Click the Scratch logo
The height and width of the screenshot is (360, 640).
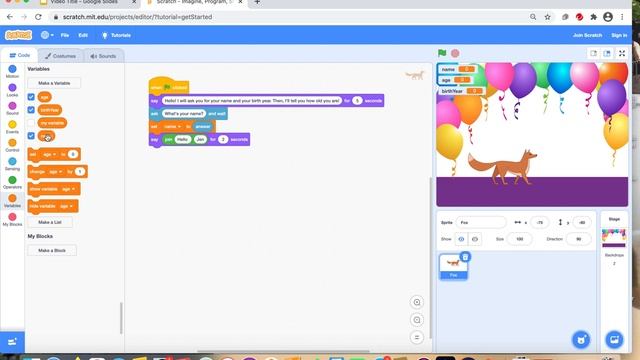click(18, 35)
